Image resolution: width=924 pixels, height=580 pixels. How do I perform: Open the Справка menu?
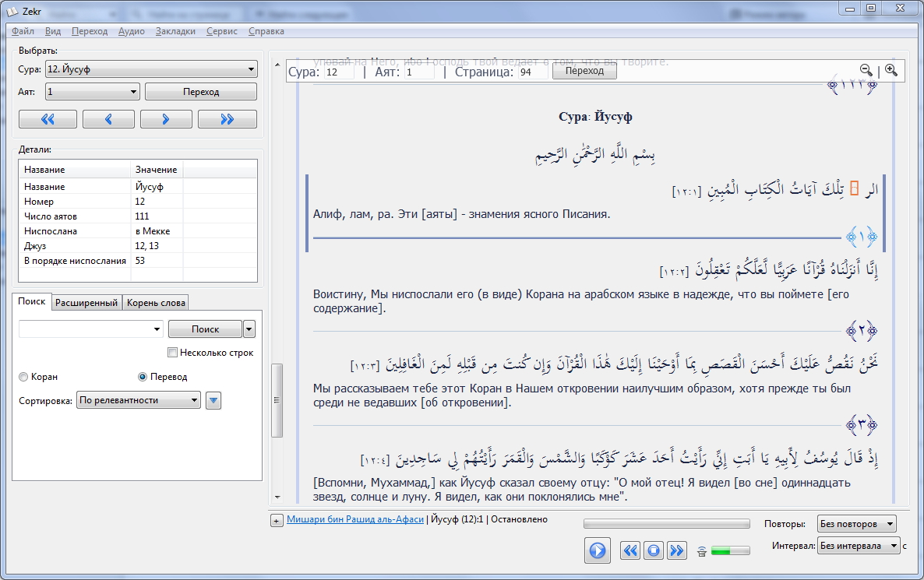coord(266,31)
